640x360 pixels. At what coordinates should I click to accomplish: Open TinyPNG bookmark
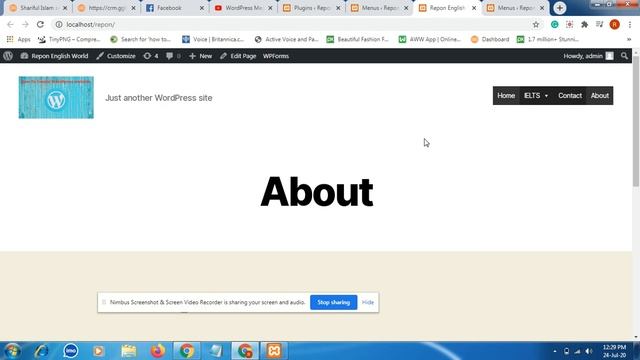click(x=69, y=39)
